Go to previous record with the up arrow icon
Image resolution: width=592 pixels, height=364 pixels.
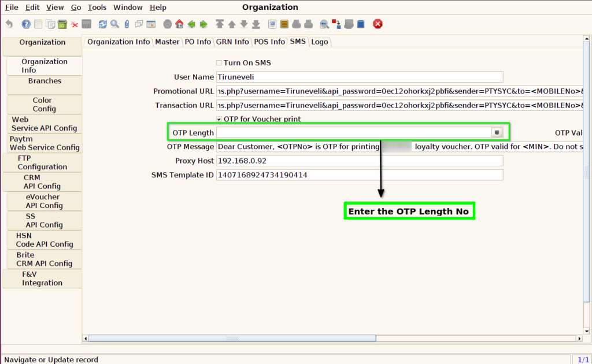tap(232, 24)
